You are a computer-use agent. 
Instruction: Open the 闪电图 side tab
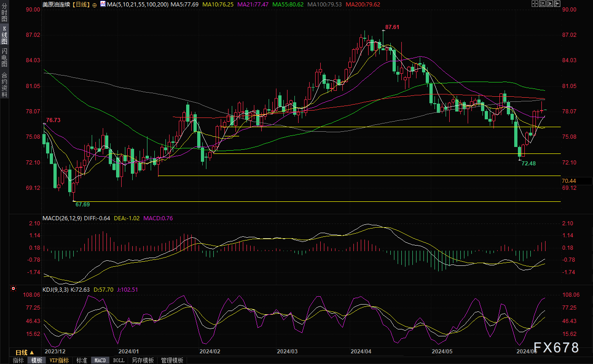pyautogui.click(x=4, y=57)
